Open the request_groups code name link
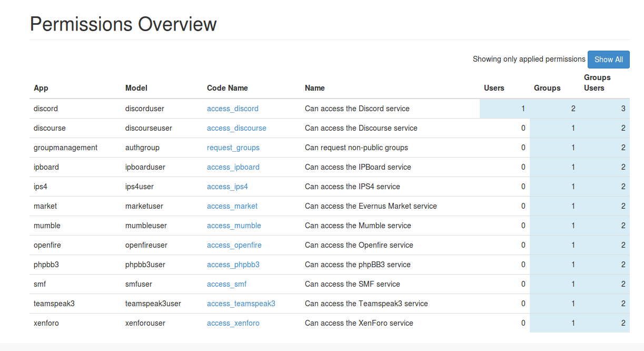This screenshot has width=644, height=351. tap(233, 148)
